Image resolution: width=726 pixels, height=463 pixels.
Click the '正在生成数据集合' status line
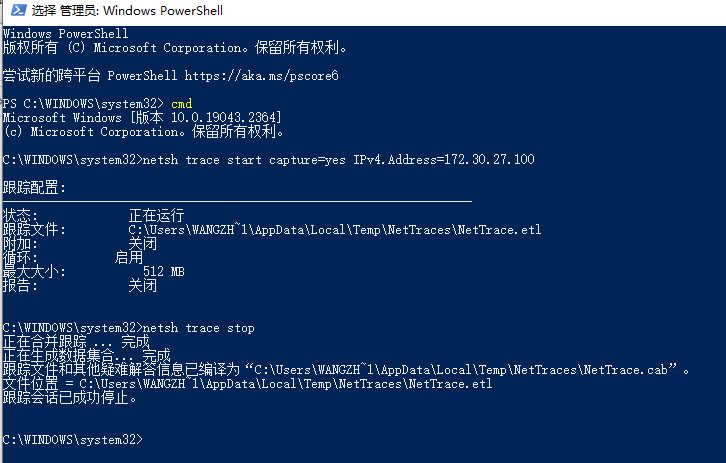click(87, 356)
